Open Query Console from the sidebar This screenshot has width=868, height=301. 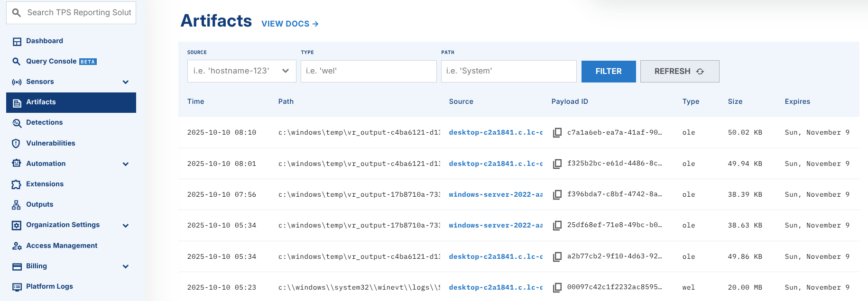click(51, 61)
